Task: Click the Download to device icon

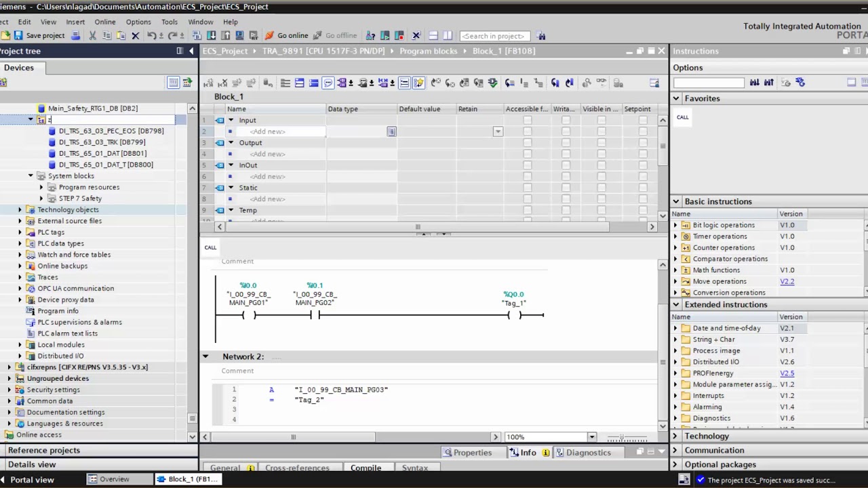Action: tap(211, 35)
